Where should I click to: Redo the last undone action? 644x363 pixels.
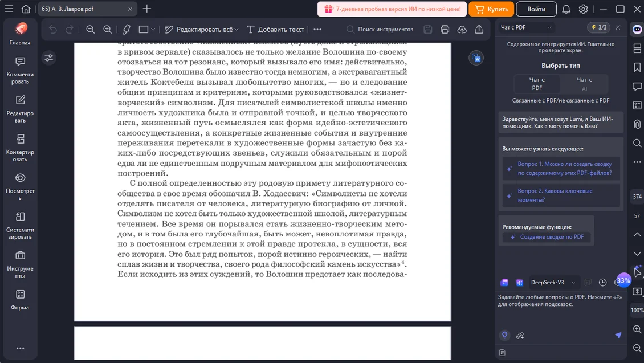click(70, 29)
